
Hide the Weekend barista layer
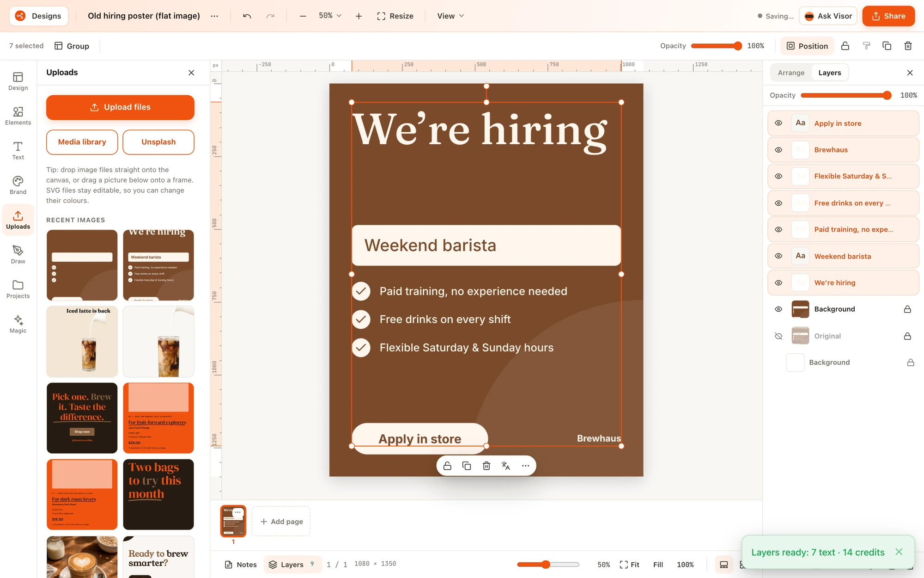778,256
